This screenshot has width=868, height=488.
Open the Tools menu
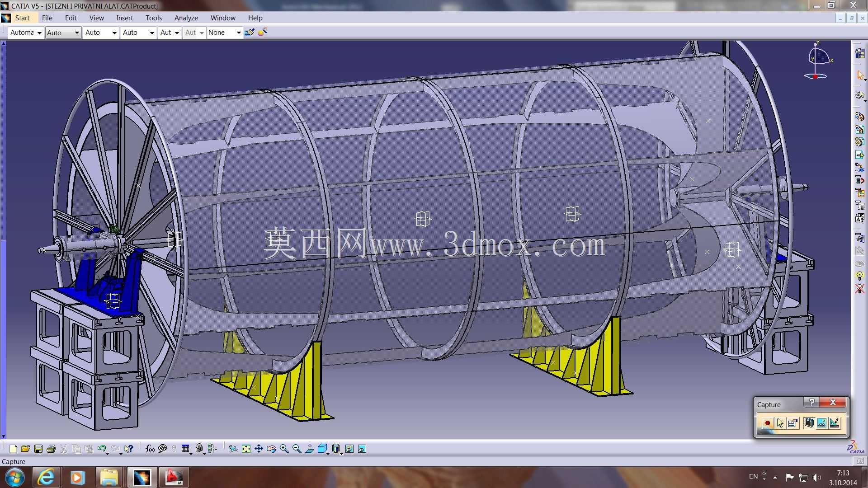coord(154,18)
